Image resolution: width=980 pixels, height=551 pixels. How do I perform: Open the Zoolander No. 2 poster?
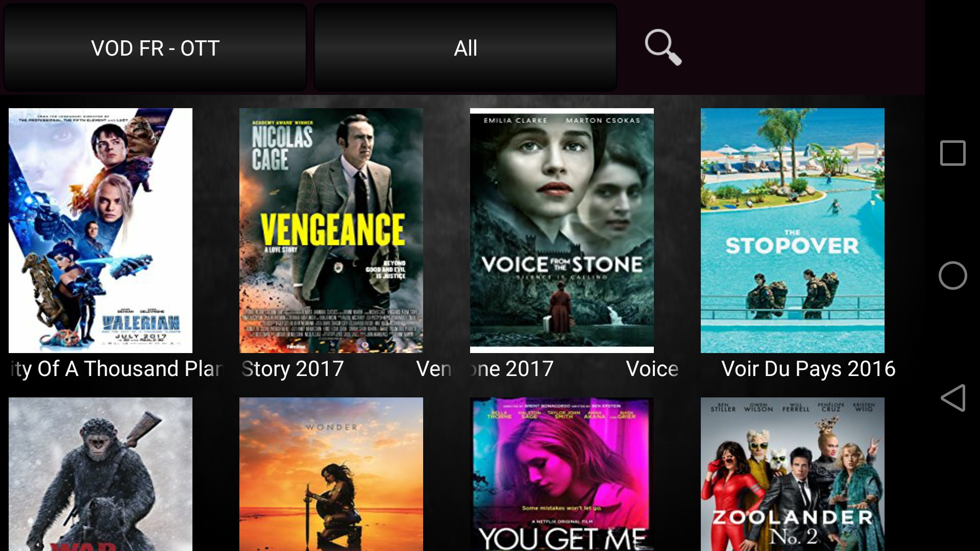pos(793,474)
